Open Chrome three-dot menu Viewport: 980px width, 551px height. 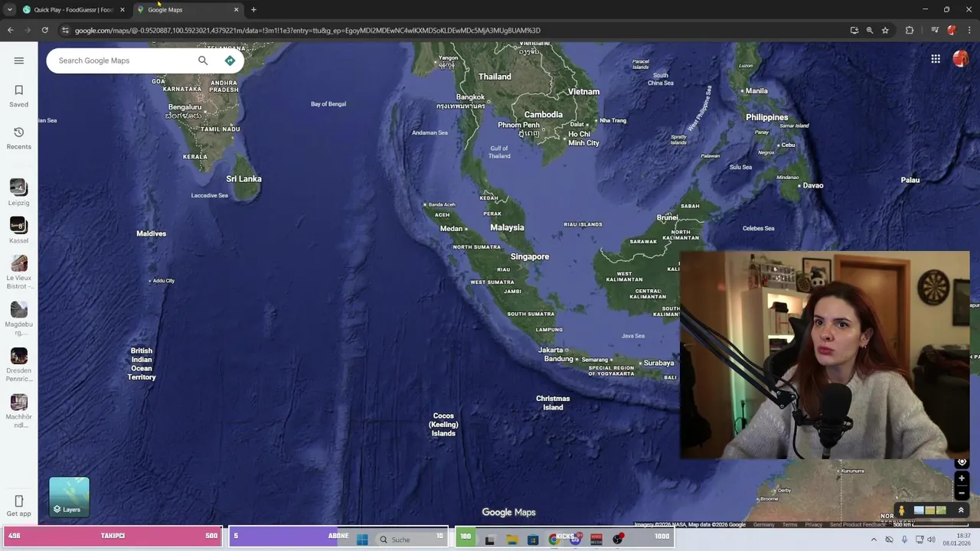pyautogui.click(x=969, y=31)
